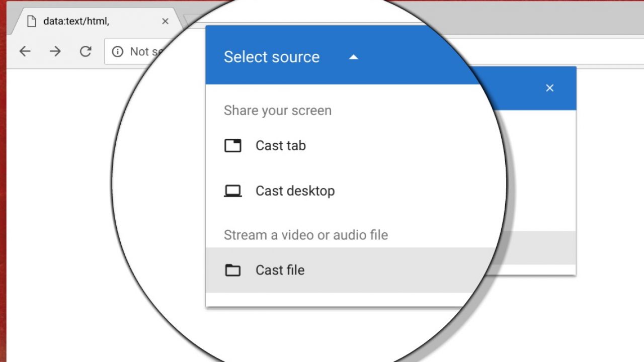Viewport: 644px width, 362px height.
Task: Click the Cast file folder icon
Action: [x=232, y=270]
